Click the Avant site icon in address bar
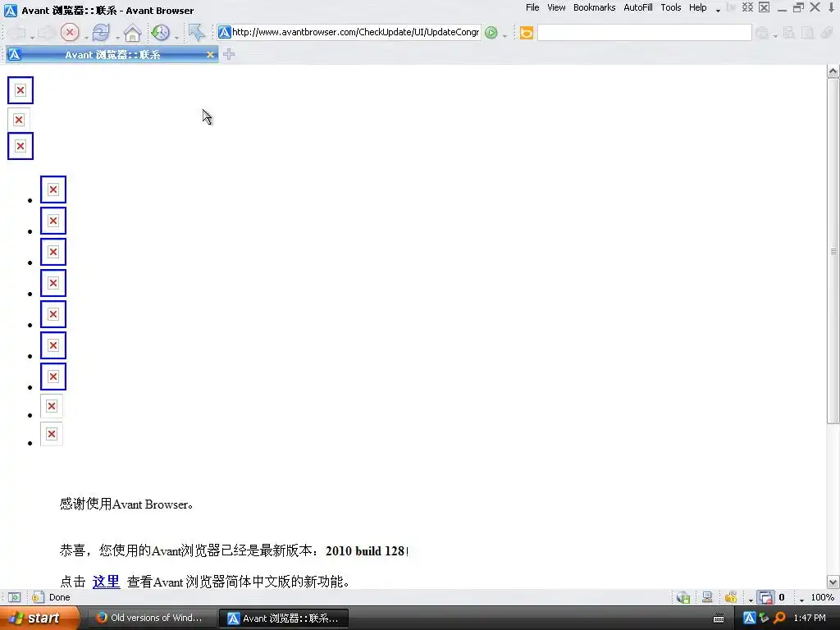This screenshot has width=840, height=630. click(x=225, y=32)
